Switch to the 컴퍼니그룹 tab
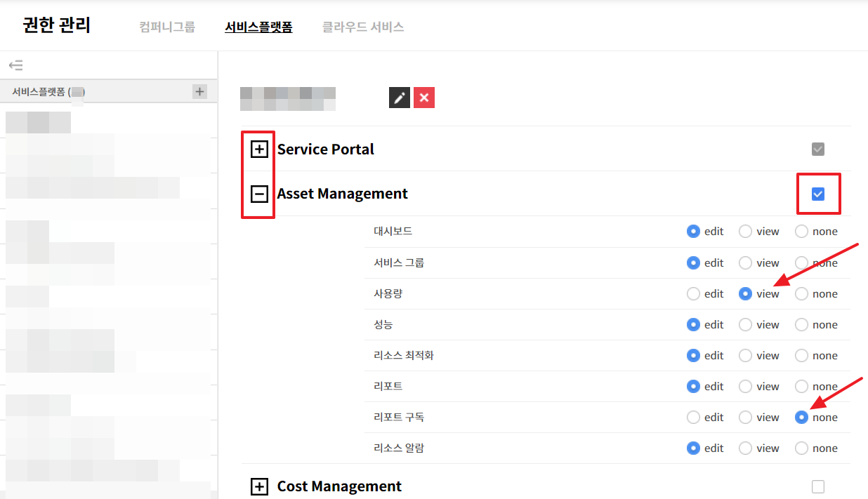 pyautogui.click(x=167, y=27)
